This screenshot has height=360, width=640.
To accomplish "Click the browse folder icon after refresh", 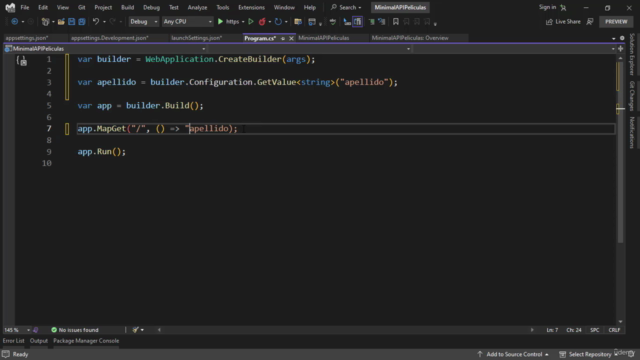I will pos(298,22).
